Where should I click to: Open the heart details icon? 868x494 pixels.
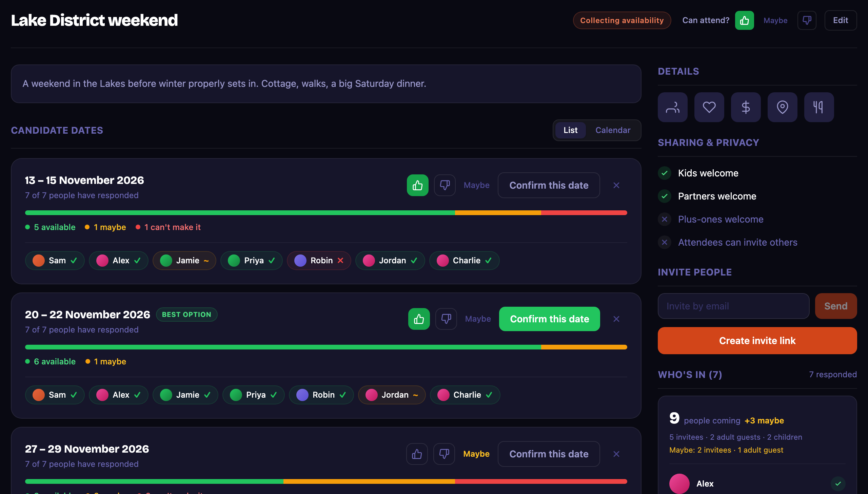(x=709, y=107)
